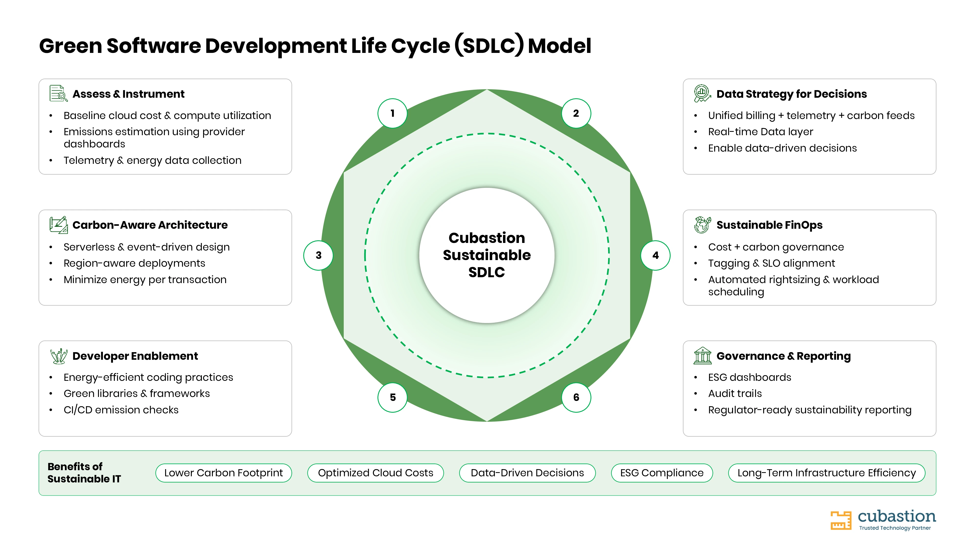This screenshot has width=980, height=551.
Task: Select step circle number 4
Action: pyautogui.click(x=655, y=255)
